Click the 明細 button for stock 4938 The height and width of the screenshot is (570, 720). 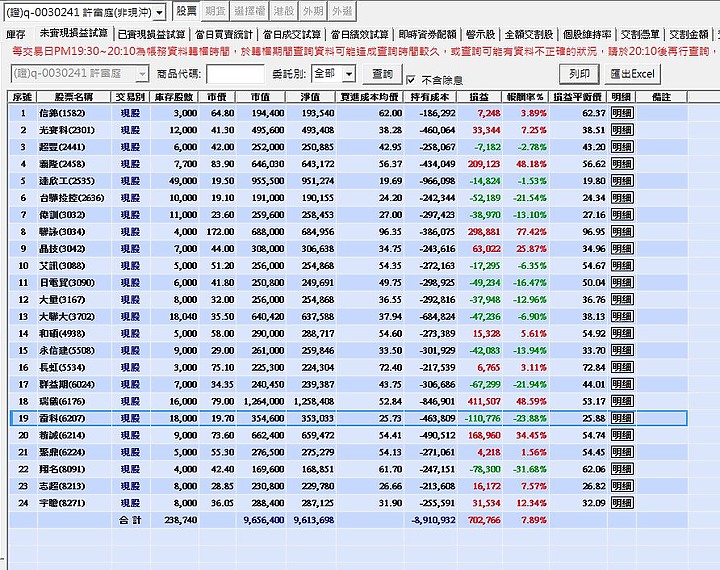click(622, 333)
